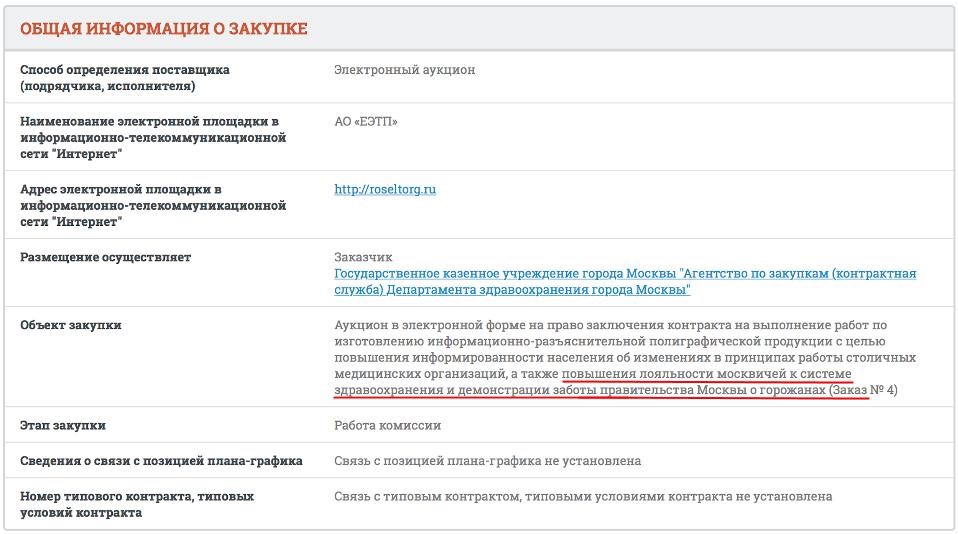Select the Этап закупки row label
Viewport: 958px width, 534px height.
[63, 425]
